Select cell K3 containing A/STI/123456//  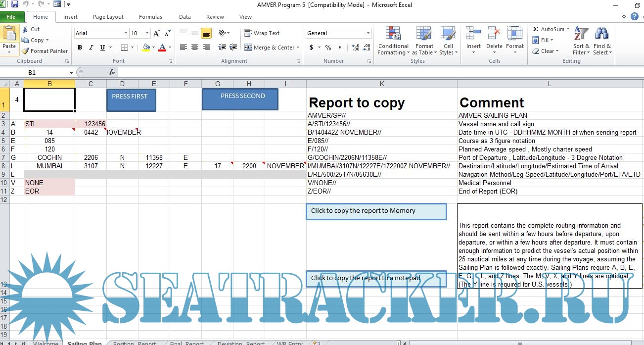pos(381,124)
